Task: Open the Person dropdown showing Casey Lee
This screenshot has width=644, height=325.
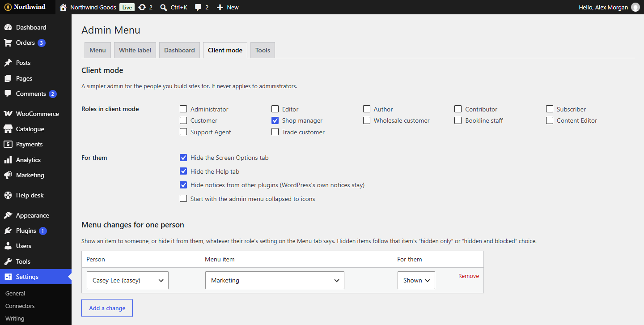Action: point(127,280)
